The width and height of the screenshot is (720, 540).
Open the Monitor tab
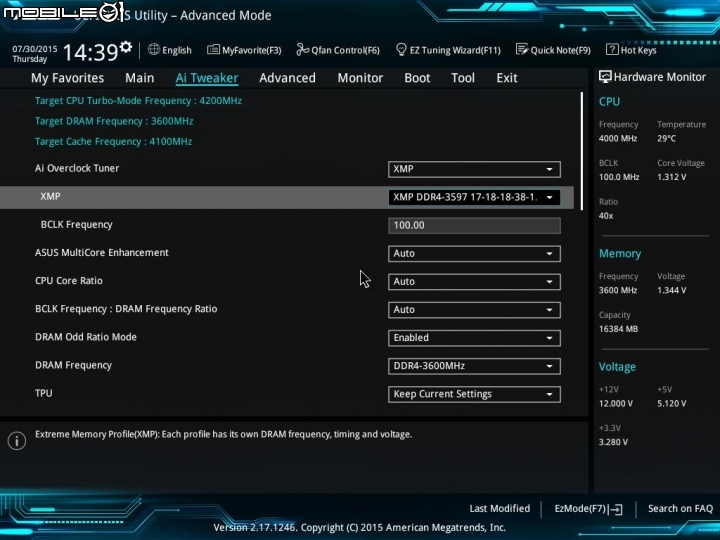(360, 78)
